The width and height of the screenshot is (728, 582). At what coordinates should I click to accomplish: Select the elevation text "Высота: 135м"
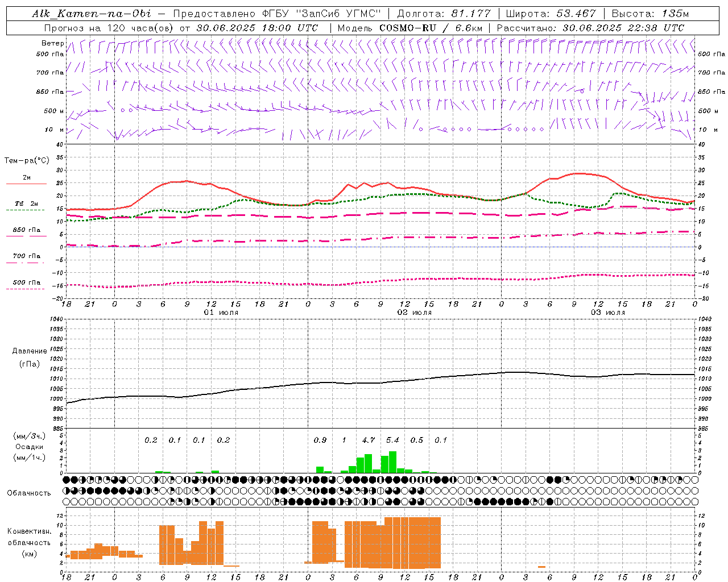click(650, 14)
